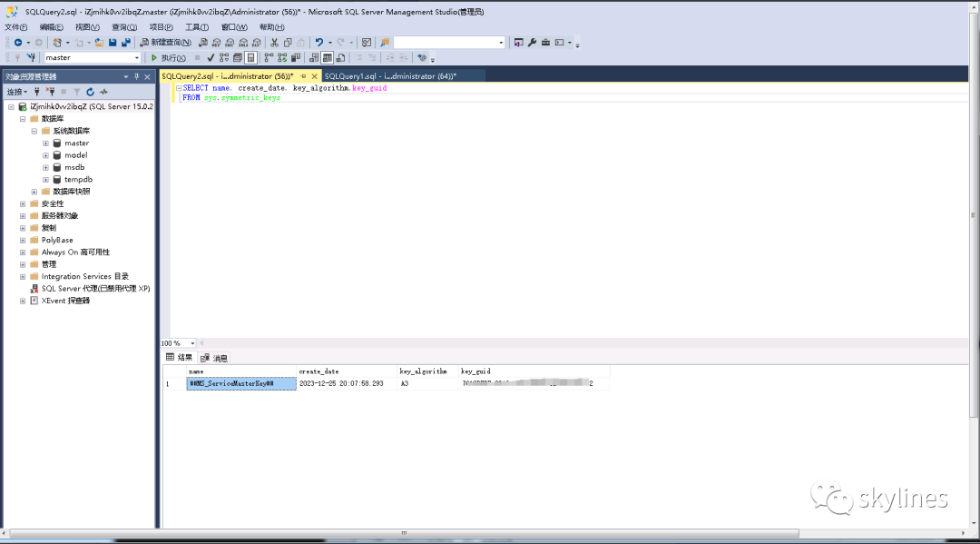
Task: Click the wrench Properties icon
Action: 532,43
